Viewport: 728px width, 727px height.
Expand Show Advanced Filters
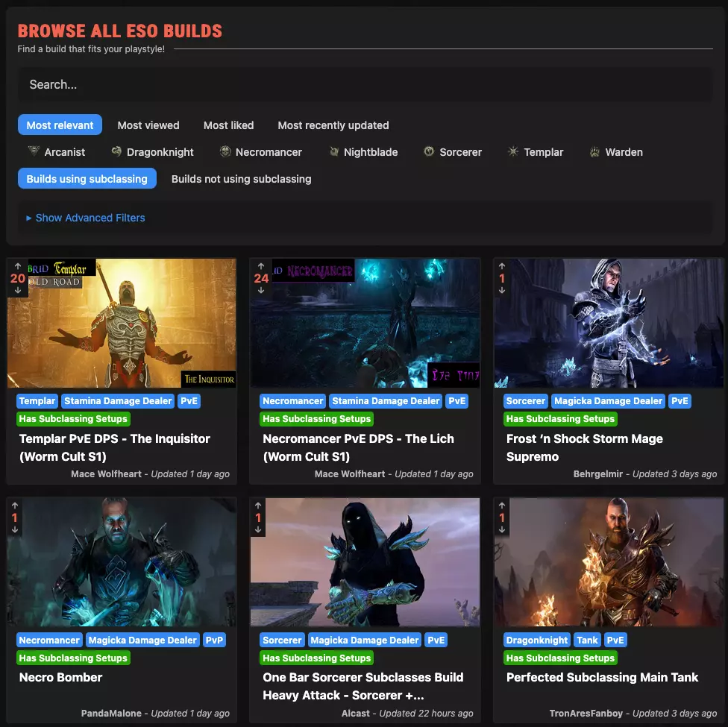pos(86,218)
